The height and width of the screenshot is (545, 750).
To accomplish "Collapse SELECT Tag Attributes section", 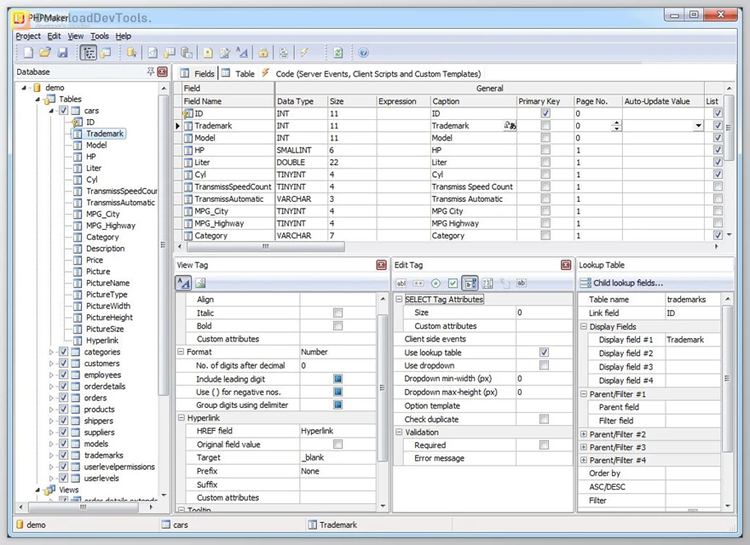I will coord(399,299).
